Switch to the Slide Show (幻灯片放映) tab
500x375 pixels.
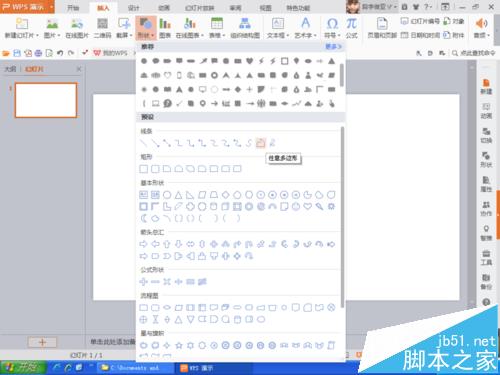coord(200,8)
